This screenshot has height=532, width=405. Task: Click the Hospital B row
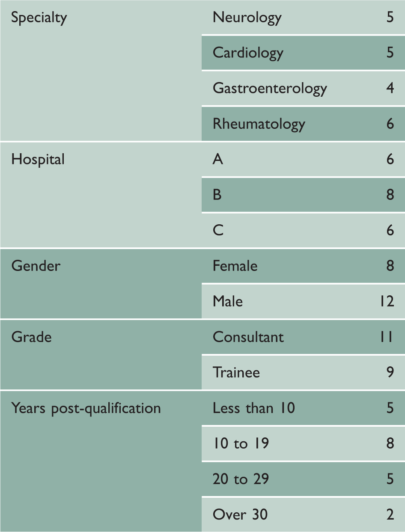[x=303, y=195]
